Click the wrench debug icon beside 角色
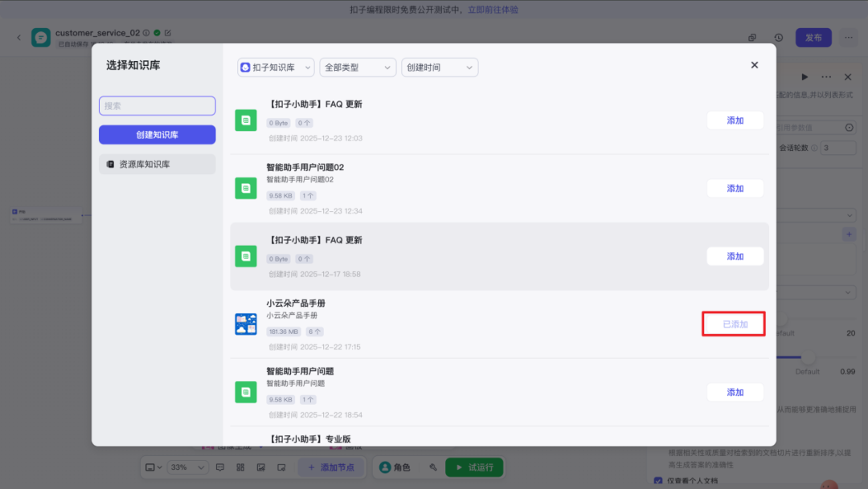This screenshot has height=489, width=868. click(x=432, y=467)
